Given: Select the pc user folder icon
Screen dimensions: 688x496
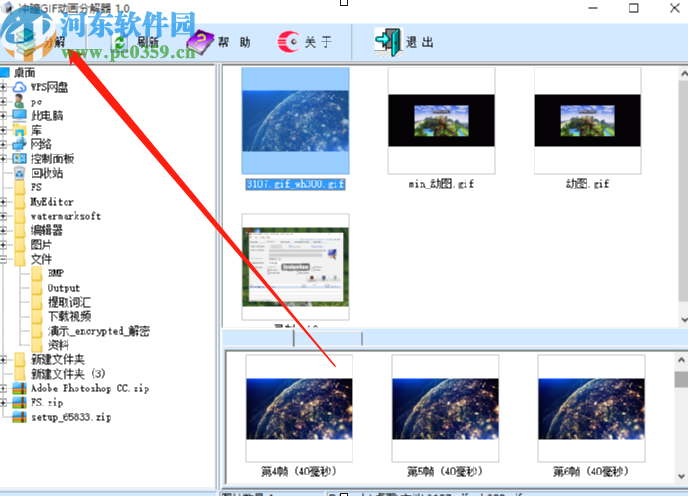Looking at the screenshot, I should [x=19, y=101].
